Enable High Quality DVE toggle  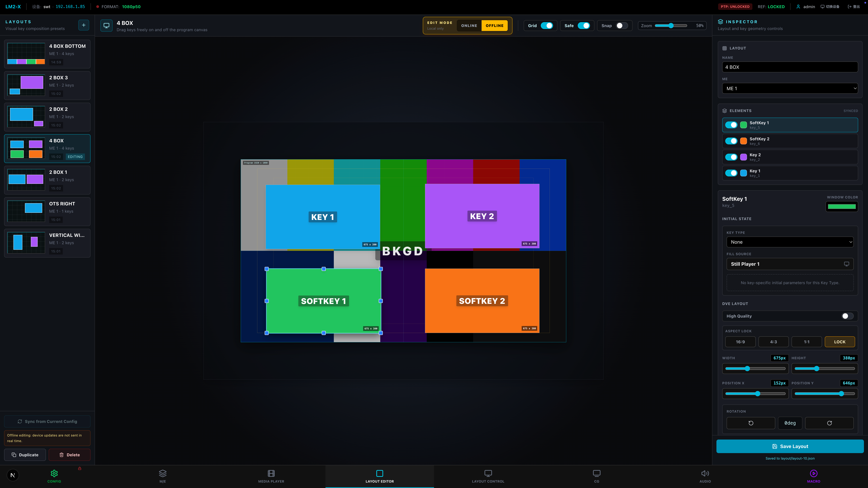coord(847,316)
